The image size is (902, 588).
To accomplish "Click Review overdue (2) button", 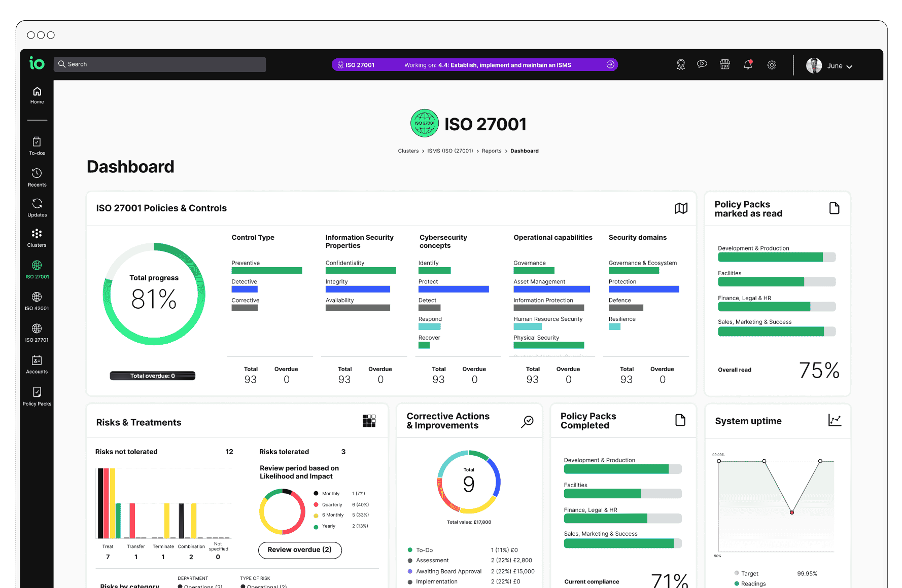I will (300, 550).
